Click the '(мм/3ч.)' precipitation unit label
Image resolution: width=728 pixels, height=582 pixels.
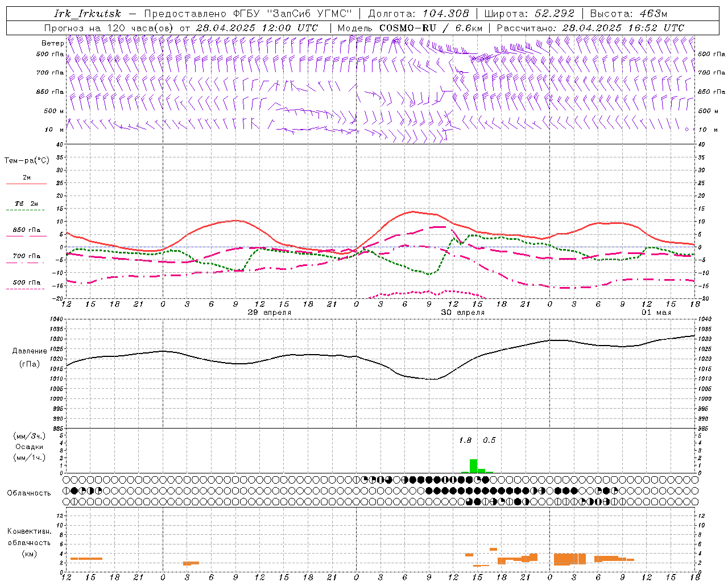pos(29,436)
